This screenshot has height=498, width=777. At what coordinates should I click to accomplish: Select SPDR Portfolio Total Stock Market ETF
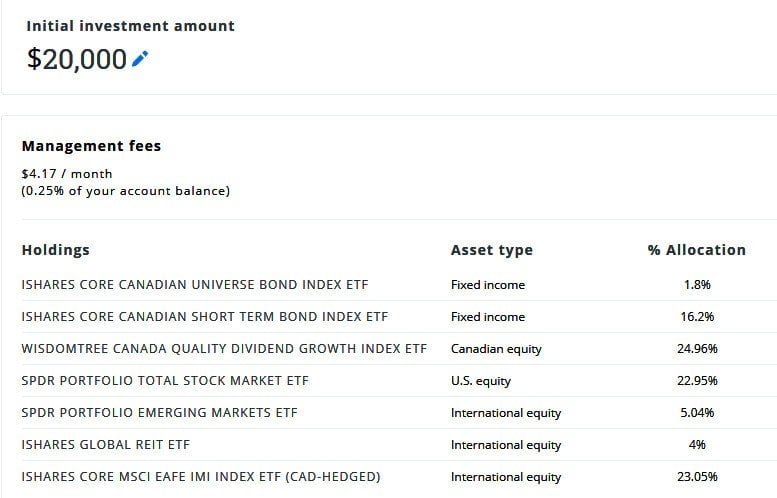point(165,381)
